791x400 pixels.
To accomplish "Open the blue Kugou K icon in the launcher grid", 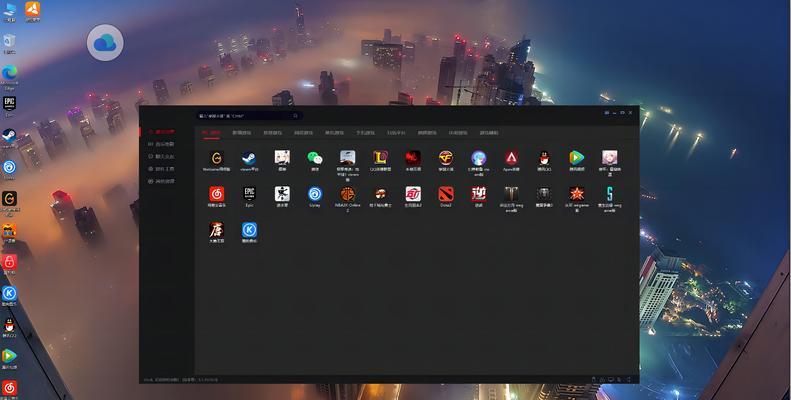I will pyautogui.click(x=249, y=230).
